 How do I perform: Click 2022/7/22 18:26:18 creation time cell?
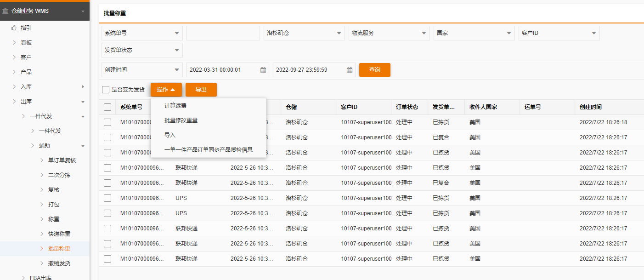(603, 122)
